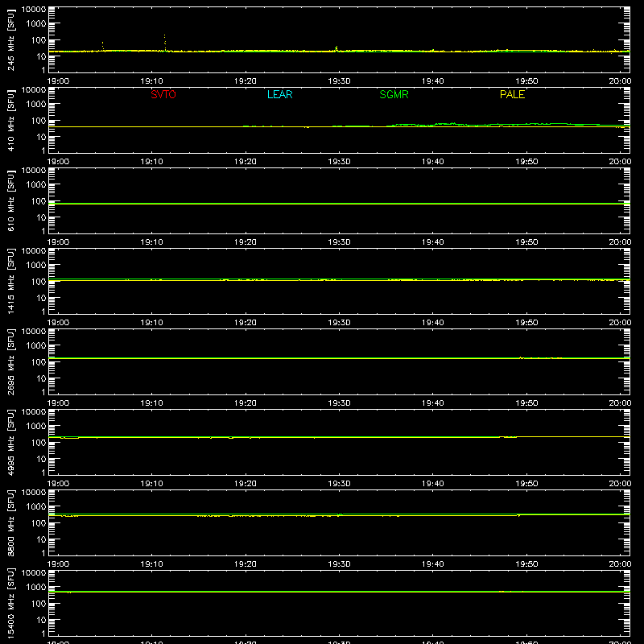Click 19:10 time label under 245 MHz plot
Image resolution: width=644 pixels, height=644 pixels.
(x=151, y=81)
